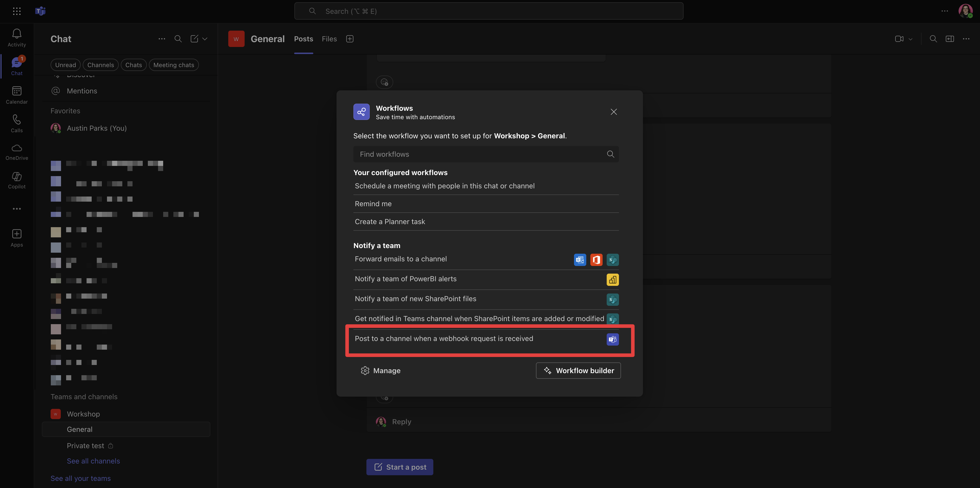Click Reply under the post
Screen dimensions: 980x488
point(401,422)
